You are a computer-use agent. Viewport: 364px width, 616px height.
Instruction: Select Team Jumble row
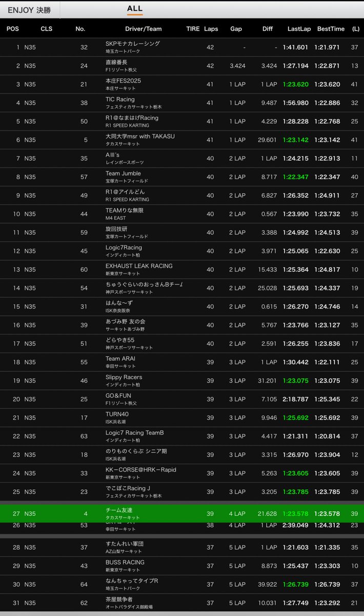182,177
